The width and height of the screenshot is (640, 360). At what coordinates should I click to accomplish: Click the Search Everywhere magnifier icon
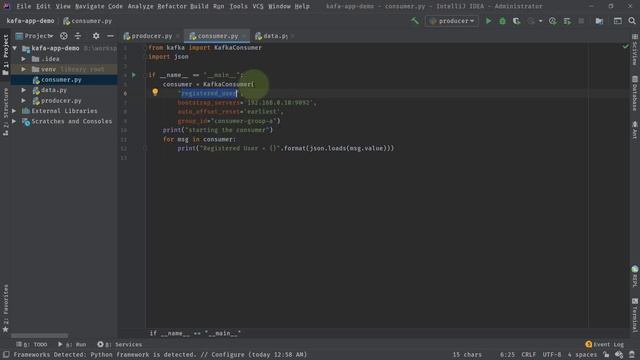tap(632, 21)
